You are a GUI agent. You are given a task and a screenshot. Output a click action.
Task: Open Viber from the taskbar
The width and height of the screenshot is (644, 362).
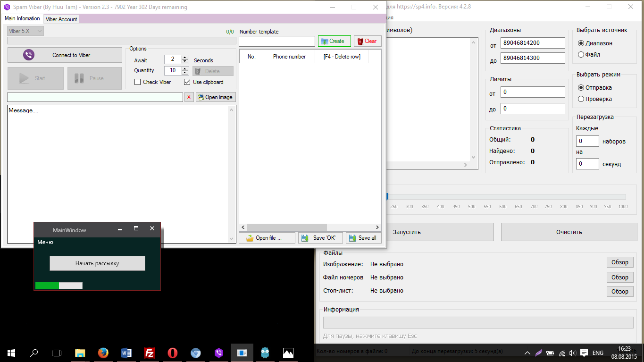[219, 353]
